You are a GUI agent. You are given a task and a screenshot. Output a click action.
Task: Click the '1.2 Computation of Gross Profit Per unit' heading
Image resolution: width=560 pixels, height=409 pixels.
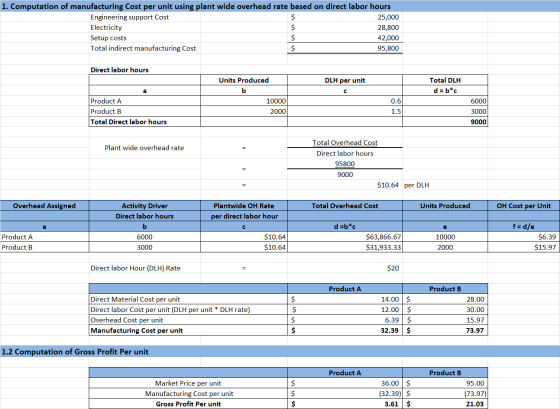coord(75,352)
